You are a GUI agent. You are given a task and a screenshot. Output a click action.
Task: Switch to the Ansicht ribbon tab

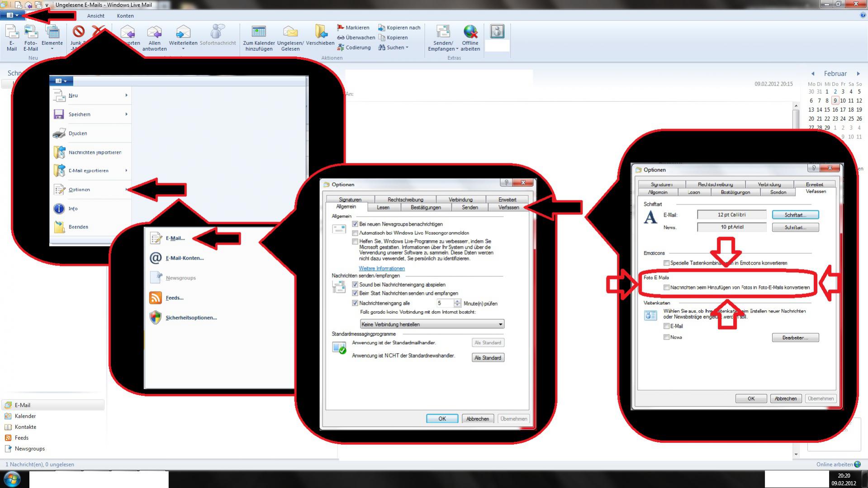pyautogui.click(x=95, y=16)
